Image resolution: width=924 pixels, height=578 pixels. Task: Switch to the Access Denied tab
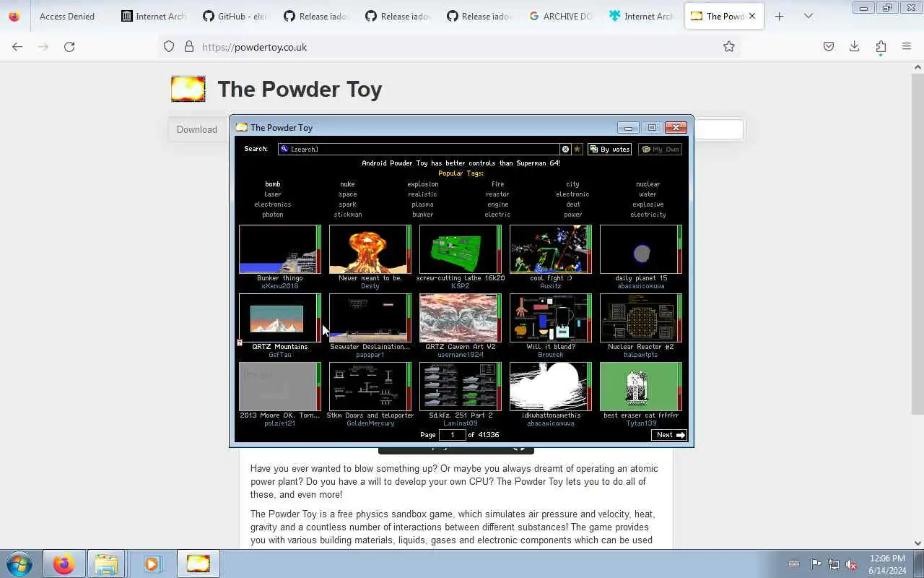(x=67, y=16)
